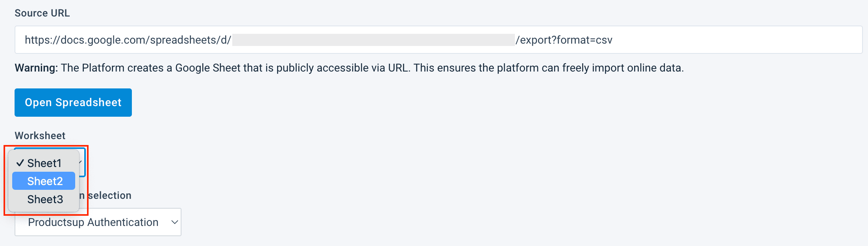The height and width of the screenshot is (246, 868).
Task: Select Sheet2 from the worksheet list
Action: [x=44, y=181]
